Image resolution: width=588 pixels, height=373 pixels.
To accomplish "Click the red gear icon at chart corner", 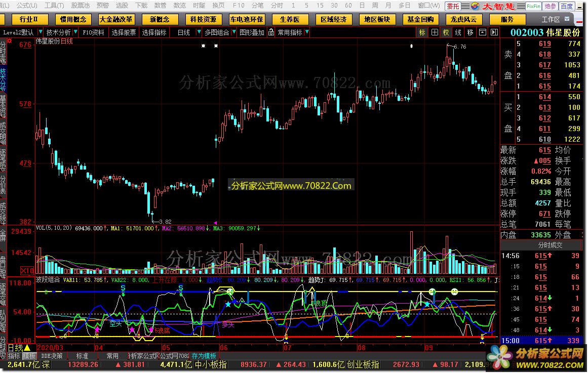I will (10, 40).
